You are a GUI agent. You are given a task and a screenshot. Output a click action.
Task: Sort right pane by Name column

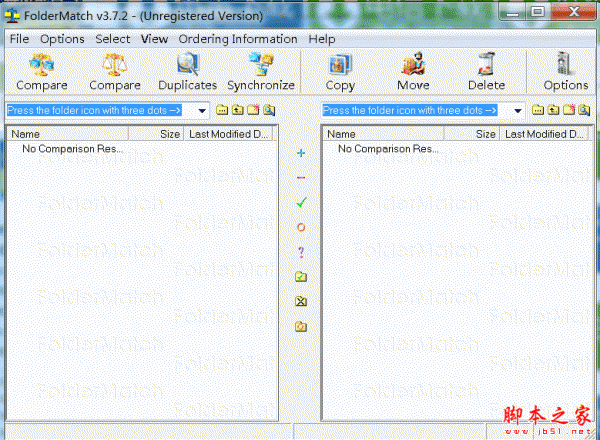coord(383,134)
